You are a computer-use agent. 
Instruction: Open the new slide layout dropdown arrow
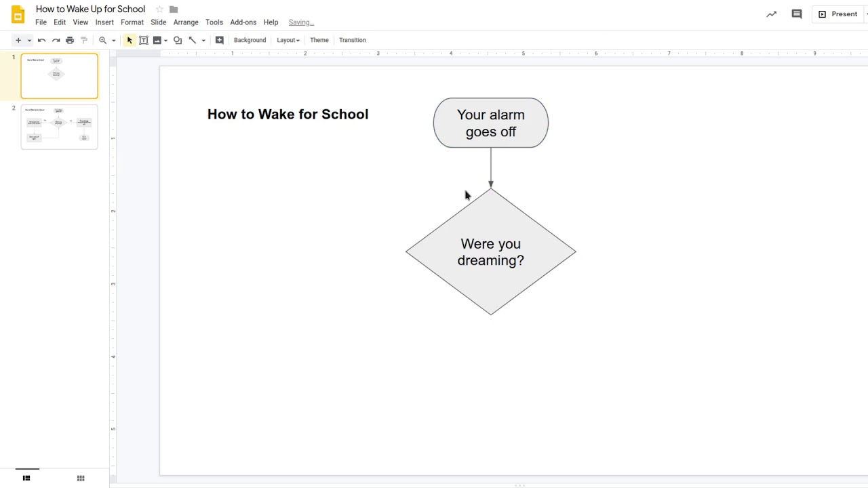[x=29, y=40]
